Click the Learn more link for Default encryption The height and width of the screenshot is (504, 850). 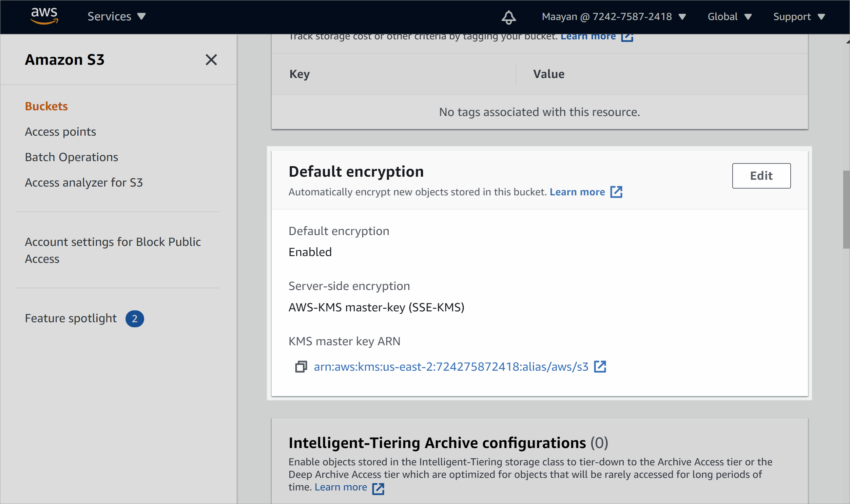pyautogui.click(x=578, y=192)
